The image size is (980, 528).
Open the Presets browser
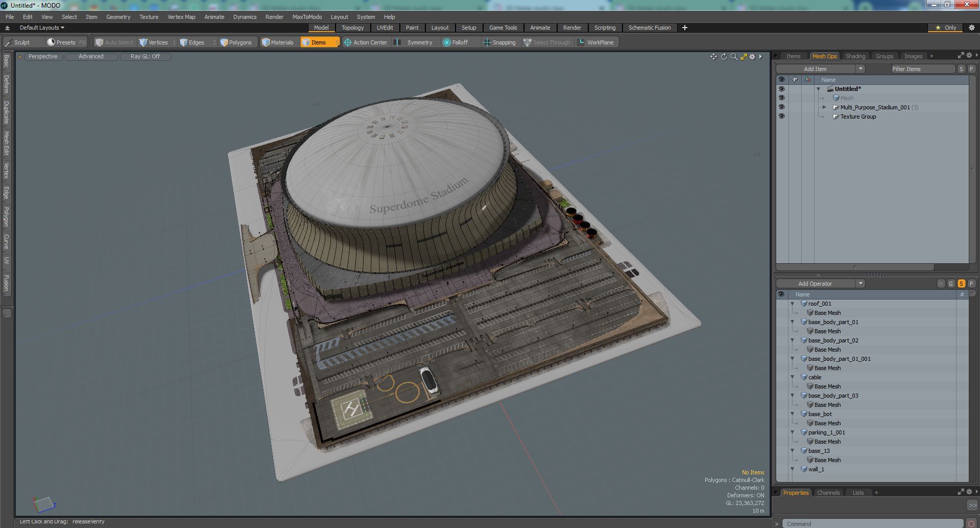[66, 42]
